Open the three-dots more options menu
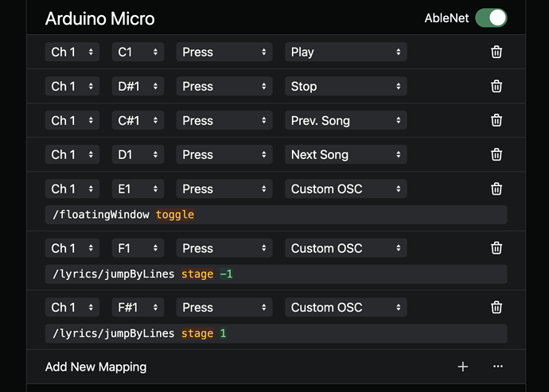This screenshot has width=549, height=392. (x=498, y=367)
